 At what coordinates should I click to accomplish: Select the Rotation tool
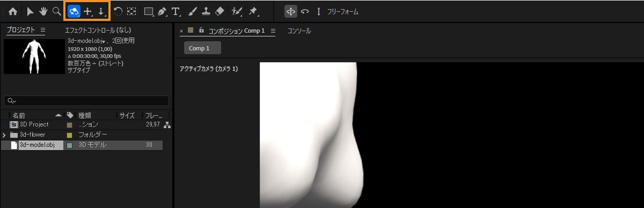118,11
